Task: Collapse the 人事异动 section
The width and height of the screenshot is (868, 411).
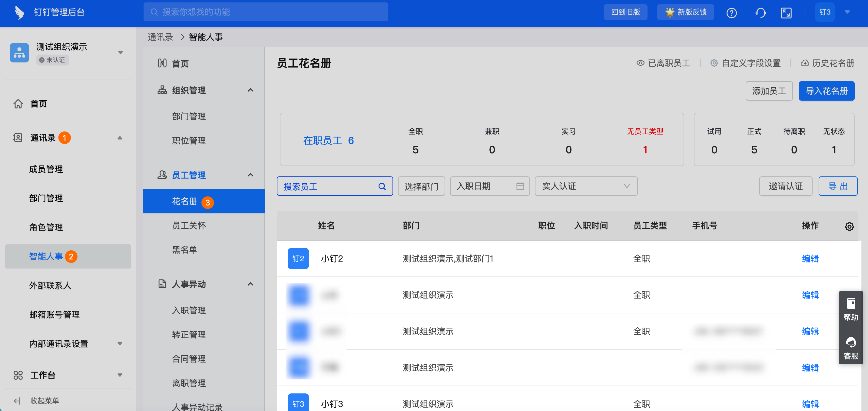Action: [250, 284]
